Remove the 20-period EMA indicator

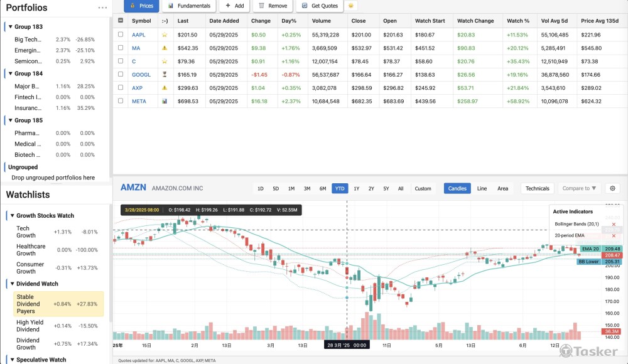tap(614, 235)
